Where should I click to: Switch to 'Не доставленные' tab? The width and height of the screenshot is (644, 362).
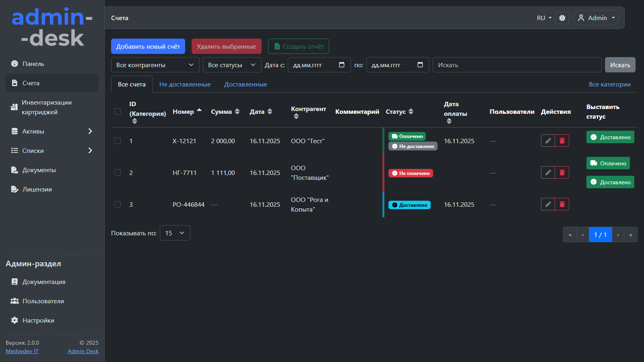point(185,84)
